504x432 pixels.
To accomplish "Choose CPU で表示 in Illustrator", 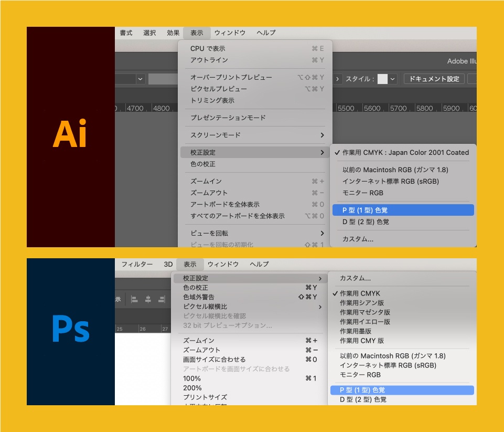I will click(x=255, y=49).
